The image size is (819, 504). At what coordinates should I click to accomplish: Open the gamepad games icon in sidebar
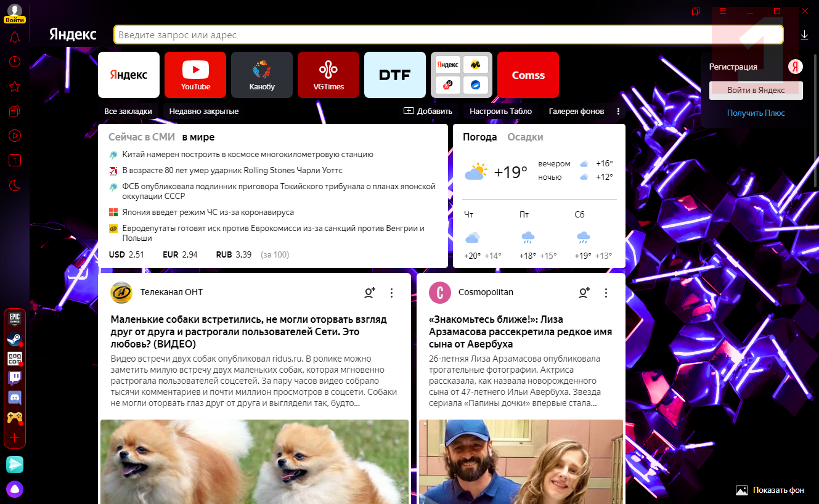[14, 418]
